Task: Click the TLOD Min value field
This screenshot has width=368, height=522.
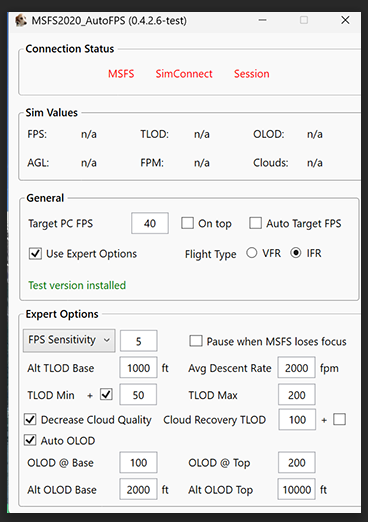Action: pyautogui.click(x=138, y=394)
